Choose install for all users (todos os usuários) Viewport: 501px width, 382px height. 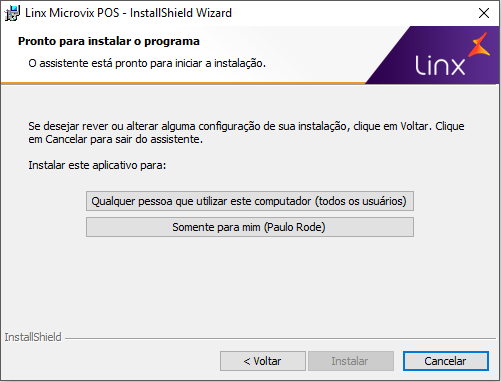coord(250,201)
